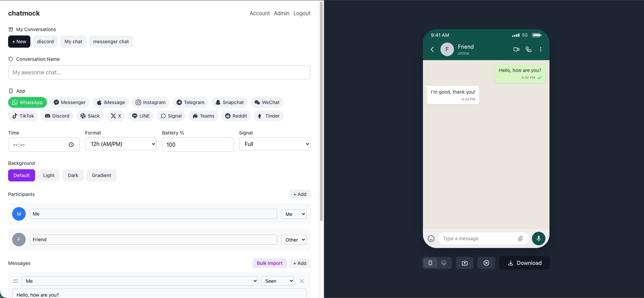The height and width of the screenshot is (298, 644).
Task: Select the Default background option
Action: coord(22,175)
